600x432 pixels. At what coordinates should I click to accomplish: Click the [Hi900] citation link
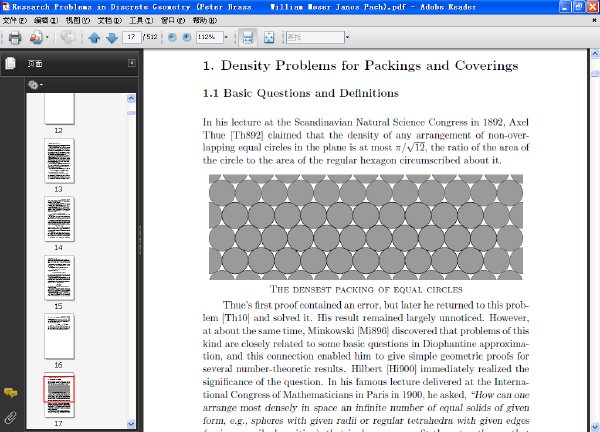(x=401, y=369)
